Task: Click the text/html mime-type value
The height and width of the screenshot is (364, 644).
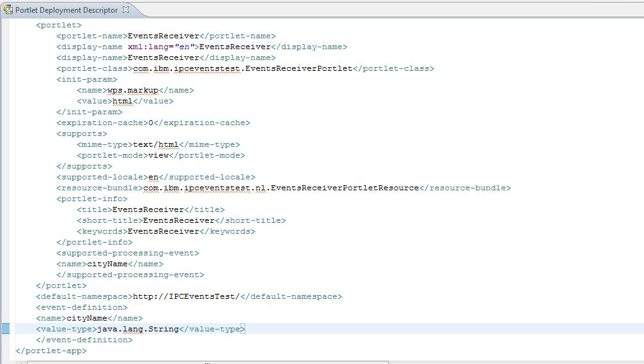Action: click(x=155, y=144)
